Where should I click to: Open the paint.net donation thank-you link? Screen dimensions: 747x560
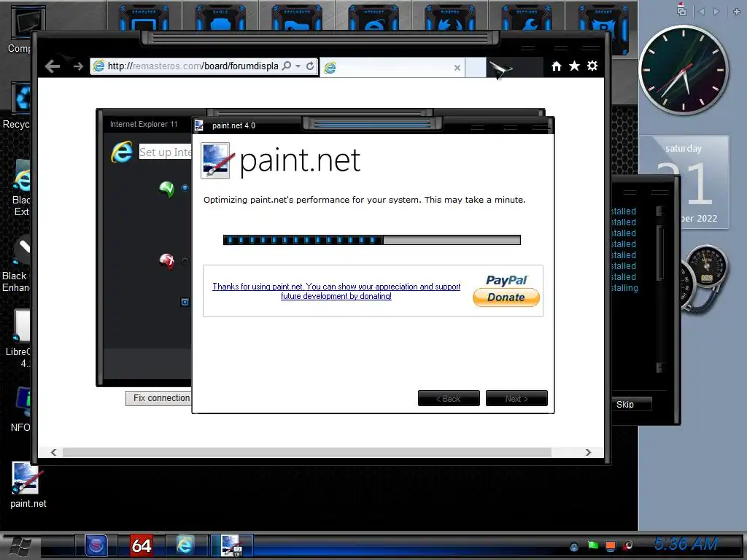pyautogui.click(x=336, y=291)
